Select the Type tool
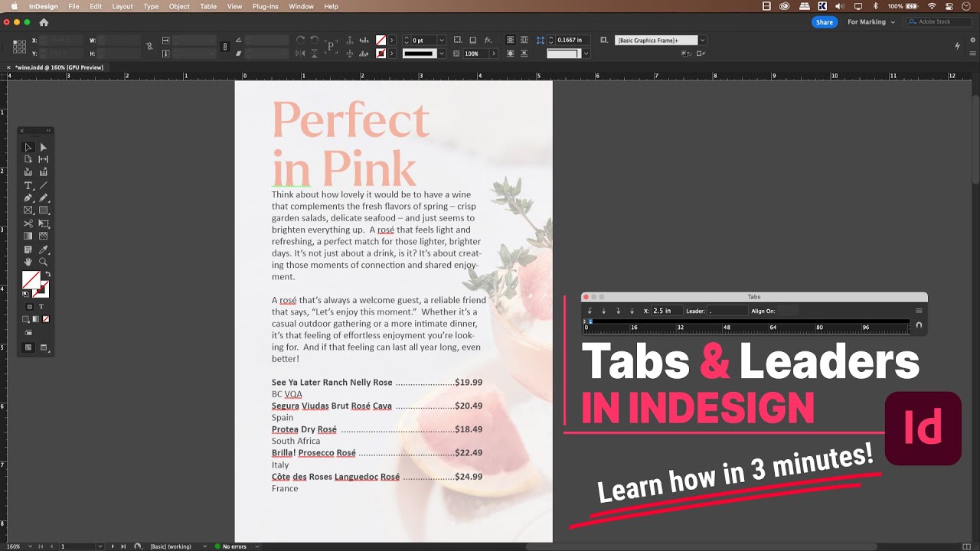The height and width of the screenshot is (551, 980). tap(28, 185)
